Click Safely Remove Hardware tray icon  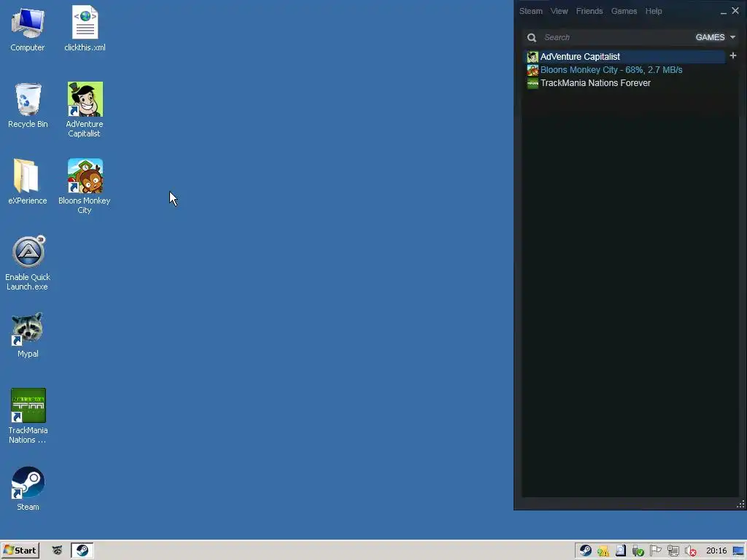tap(638, 551)
